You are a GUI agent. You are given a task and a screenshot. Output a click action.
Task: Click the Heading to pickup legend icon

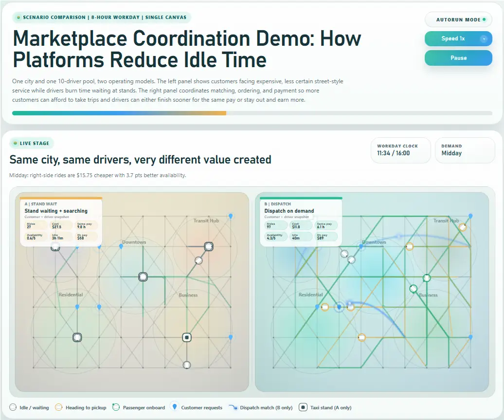pyautogui.click(x=59, y=407)
